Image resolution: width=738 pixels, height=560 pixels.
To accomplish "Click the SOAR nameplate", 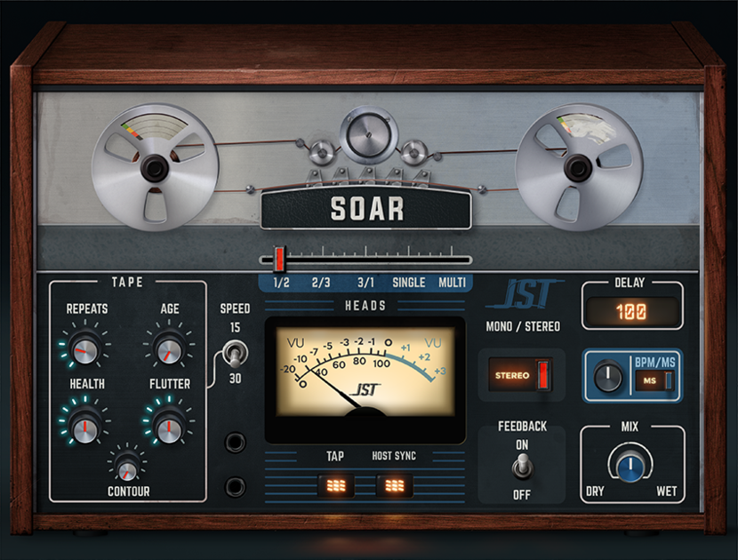I will [366, 209].
